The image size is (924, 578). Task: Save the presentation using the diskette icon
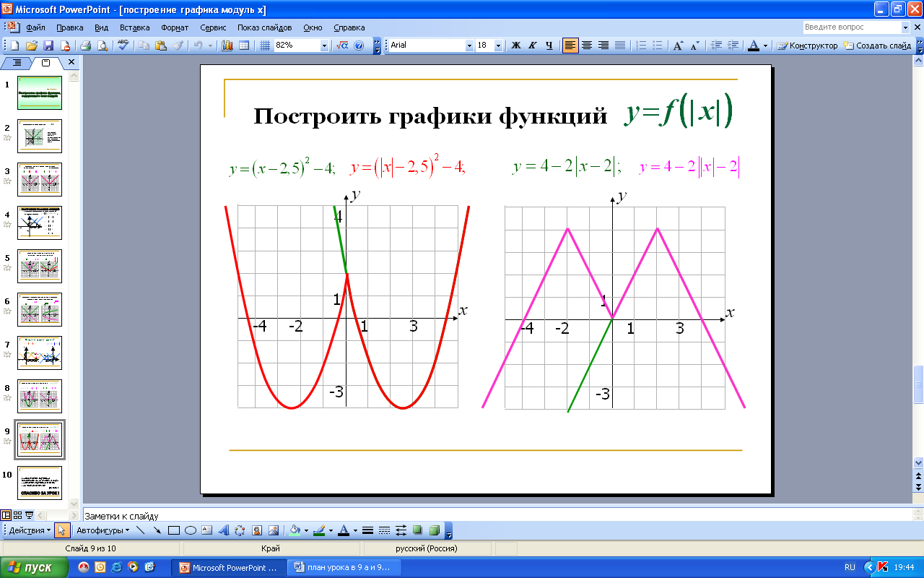[48, 46]
